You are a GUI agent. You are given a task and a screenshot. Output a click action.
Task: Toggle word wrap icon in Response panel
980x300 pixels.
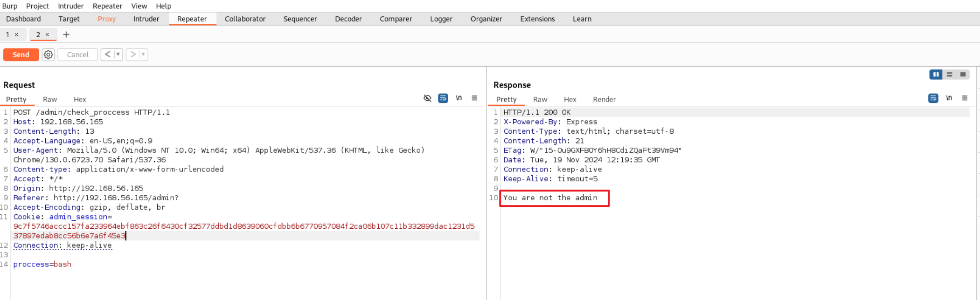coord(933,98)
